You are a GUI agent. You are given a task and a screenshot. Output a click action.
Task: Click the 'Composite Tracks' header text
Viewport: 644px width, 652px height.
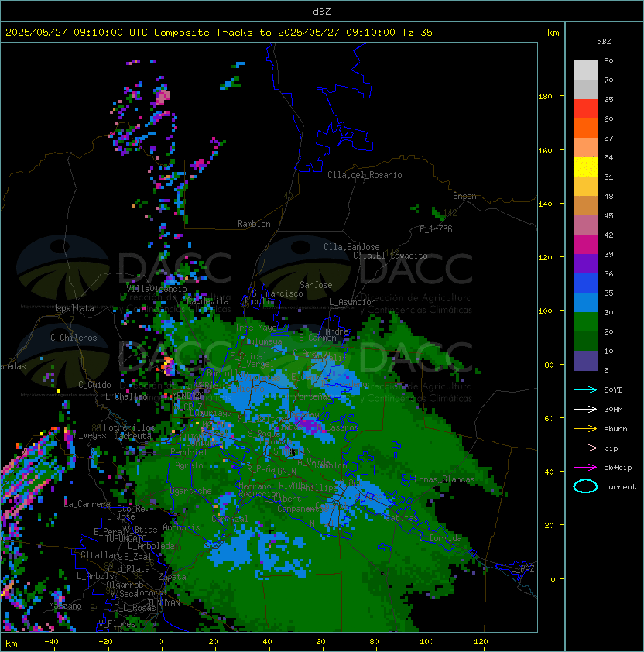pos(204,33)
